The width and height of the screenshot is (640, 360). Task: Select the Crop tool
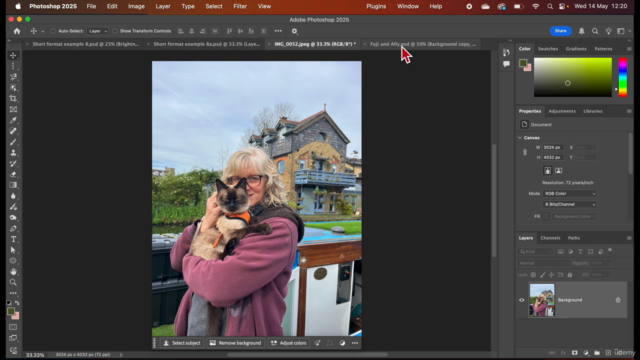click(x=13, y=98)
